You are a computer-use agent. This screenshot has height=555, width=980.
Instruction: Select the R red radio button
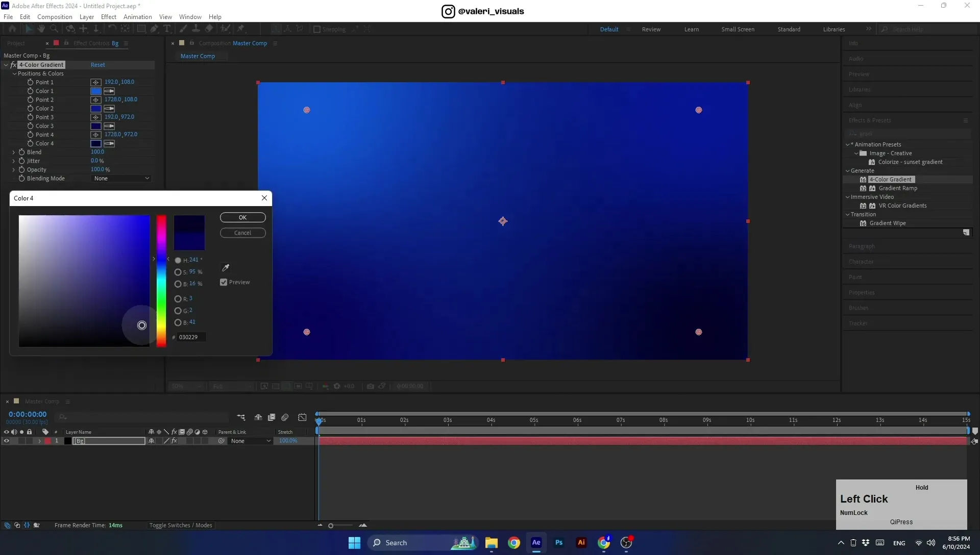pos(178,299)
